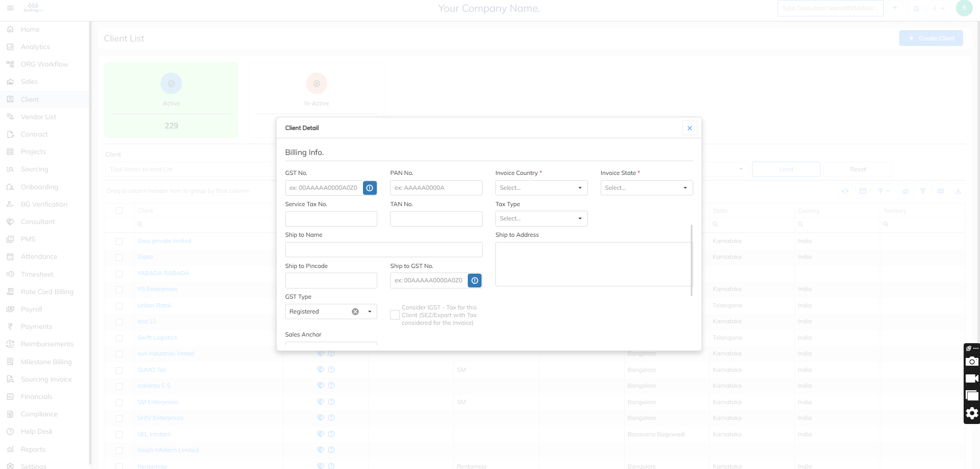The height and width of the screenshot is (469, 980).
Task: Open the grid filter funnel icon
Action: [923, 191]
